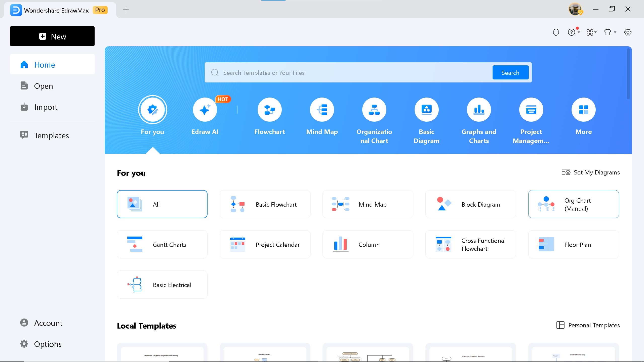This screenshot has width=644, height=362.
Task: Select the Organizational Chart category icon
Action: [374, 110]
